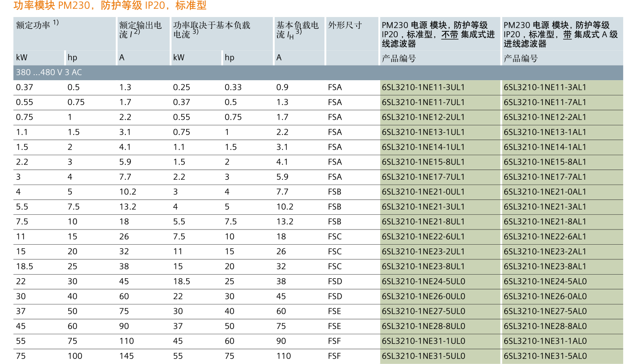Select 6SL3210-1NE22-6UL1 in FSC row
636x364 pixels.
click(x=424, y=236)
